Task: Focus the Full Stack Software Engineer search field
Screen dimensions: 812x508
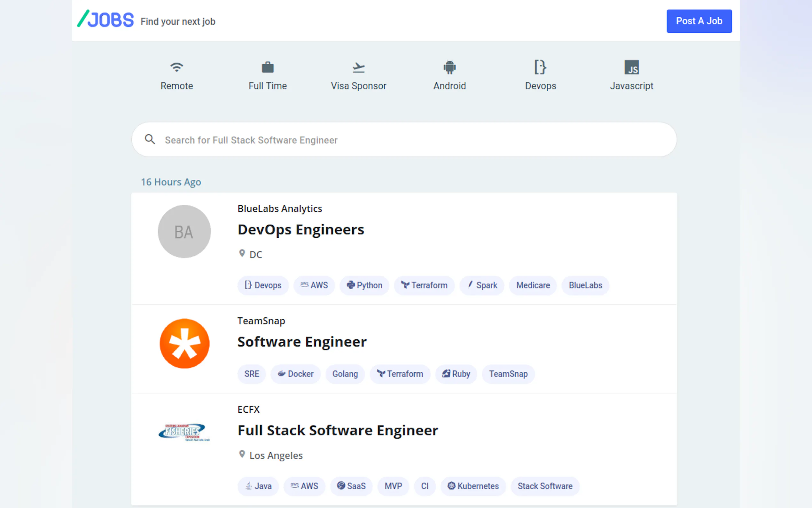Action: [x=404, y=139]
